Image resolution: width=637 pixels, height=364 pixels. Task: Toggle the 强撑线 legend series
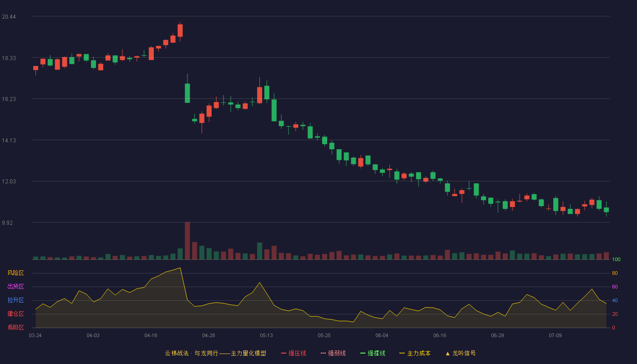tap(373, 353)
